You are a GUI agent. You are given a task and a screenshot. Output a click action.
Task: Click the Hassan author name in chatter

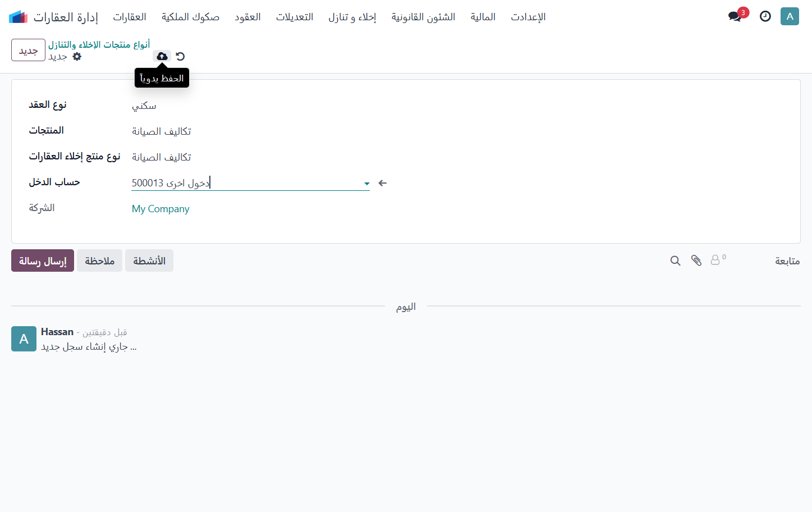click(x=57, y=332)
